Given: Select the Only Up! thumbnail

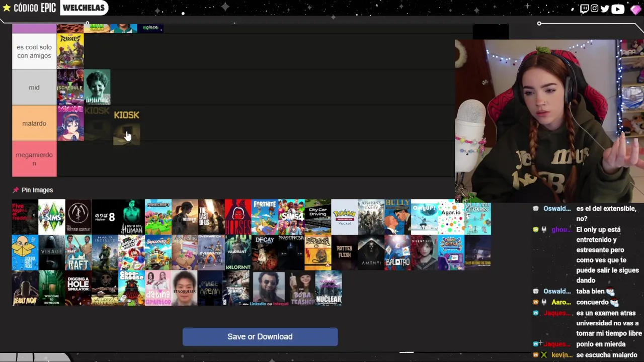Looking at the screenshot, I should click(425, 217).
